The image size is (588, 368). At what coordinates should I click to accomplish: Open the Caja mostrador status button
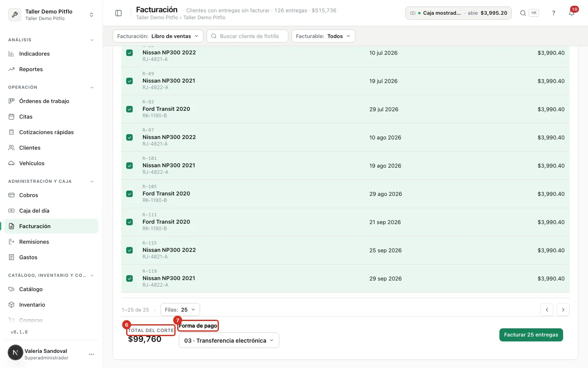click(459, 13)
